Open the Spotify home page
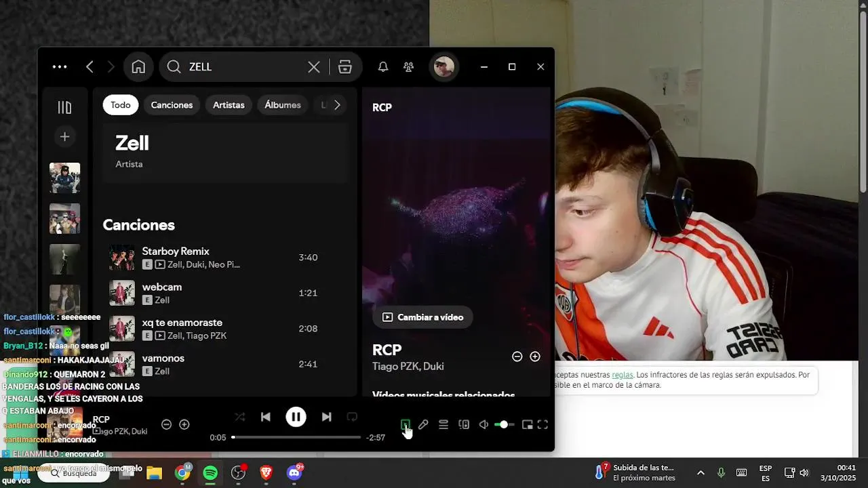Image resolution: width=868 pixels, height=488 pixels. 138,66
